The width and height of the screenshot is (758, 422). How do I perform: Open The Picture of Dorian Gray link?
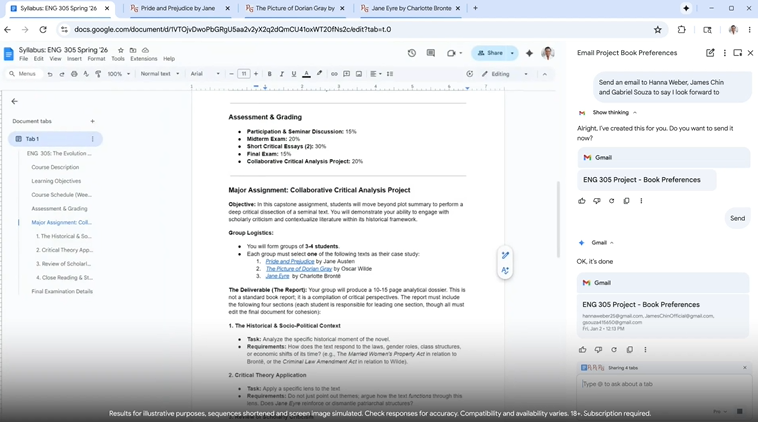[298, 269]
